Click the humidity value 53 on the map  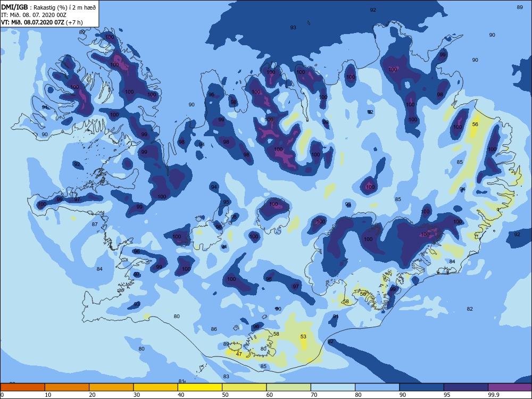point(303,337)
